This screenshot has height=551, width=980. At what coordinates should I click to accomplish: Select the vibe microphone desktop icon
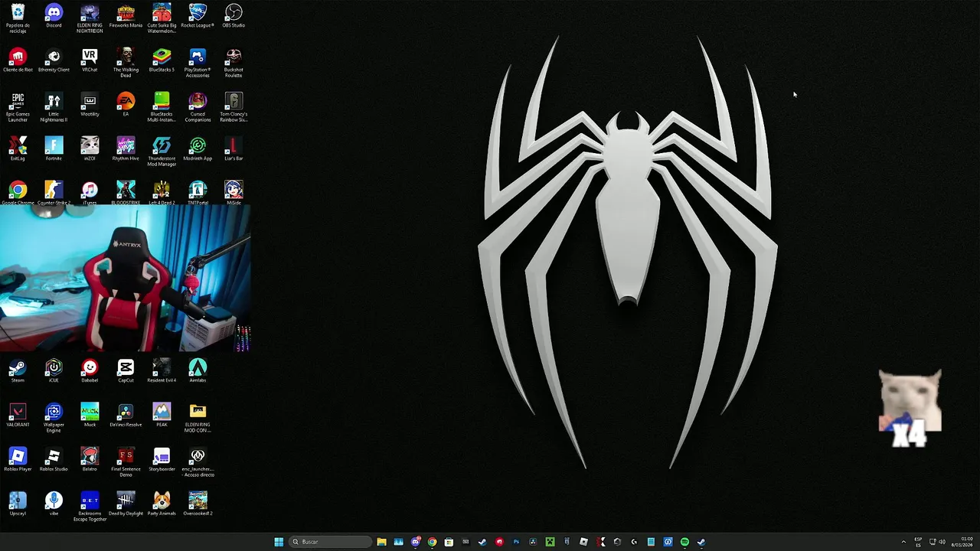[54, 504]
